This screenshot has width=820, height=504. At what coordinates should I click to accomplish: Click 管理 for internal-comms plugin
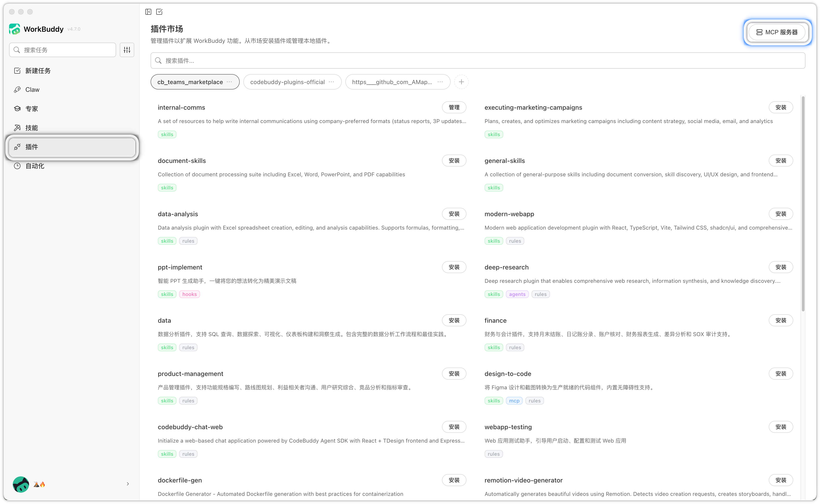(x=454, y=107)
